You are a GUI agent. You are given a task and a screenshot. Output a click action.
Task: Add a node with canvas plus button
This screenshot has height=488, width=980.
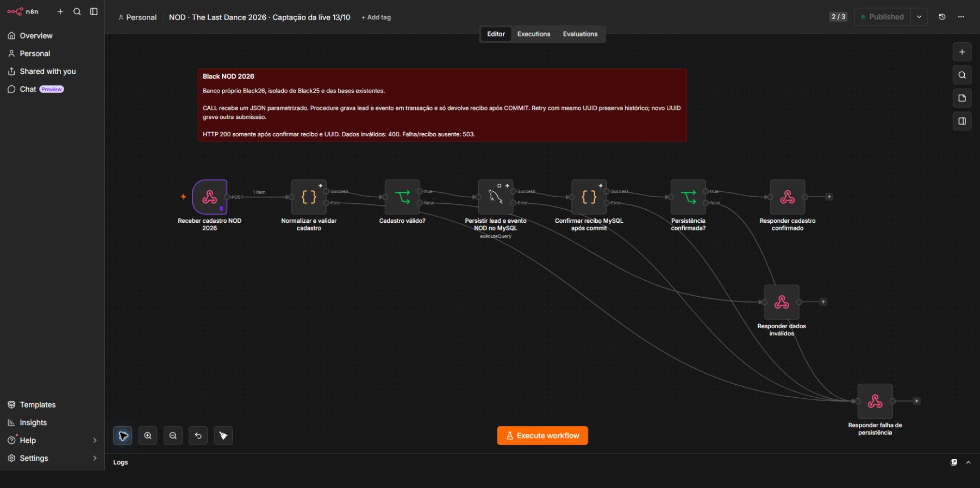(962, 52)
